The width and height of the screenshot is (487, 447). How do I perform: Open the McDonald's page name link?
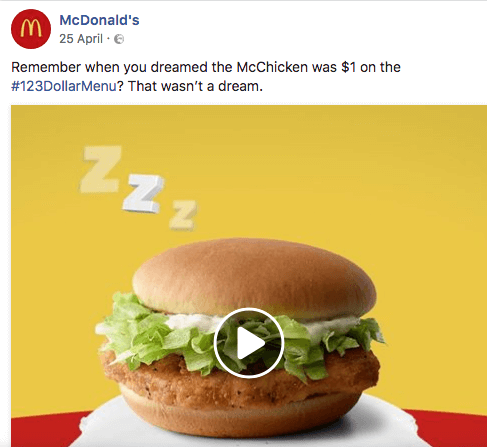[x=99, y=20]
